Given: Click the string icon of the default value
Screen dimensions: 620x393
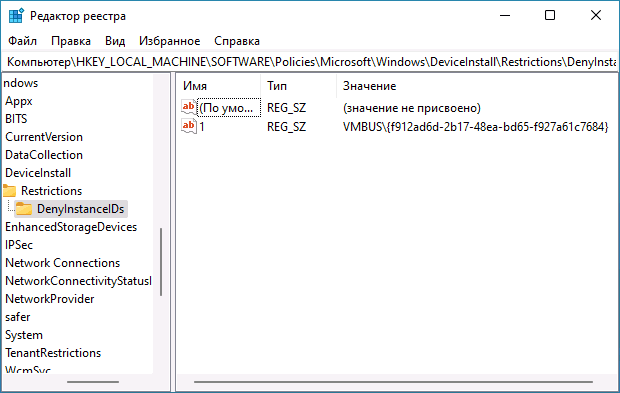Looking at the screenshot, I should pyautogui.click(x=189, y=108).
